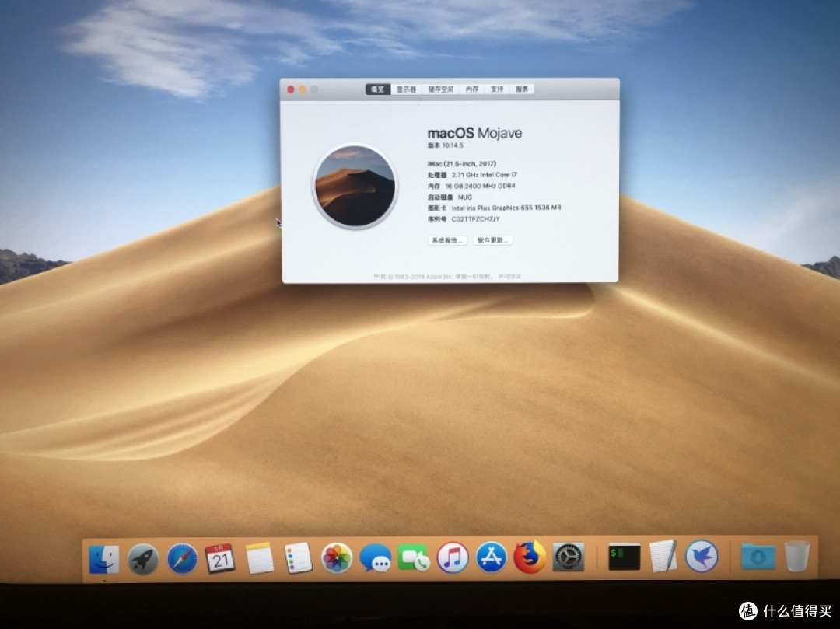Open Terminal icon in Dock
840x629 pixels.
[x=625, y=557]
